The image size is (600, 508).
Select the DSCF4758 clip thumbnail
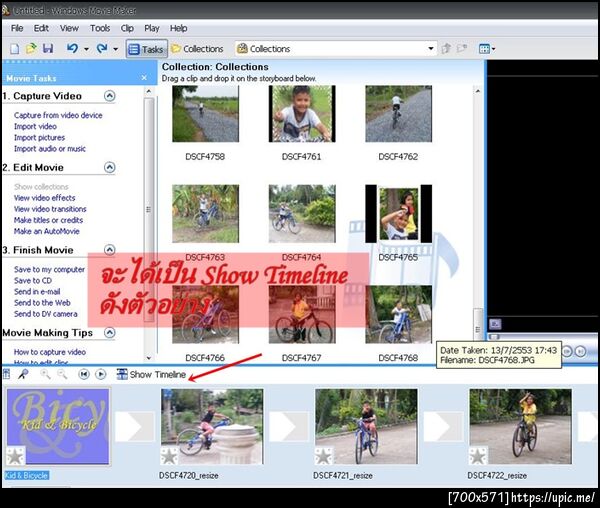[x=205, y=114]
